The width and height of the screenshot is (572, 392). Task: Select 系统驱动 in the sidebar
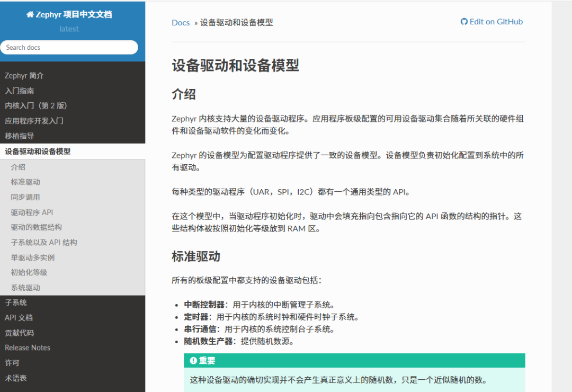[x=24, y=287]
